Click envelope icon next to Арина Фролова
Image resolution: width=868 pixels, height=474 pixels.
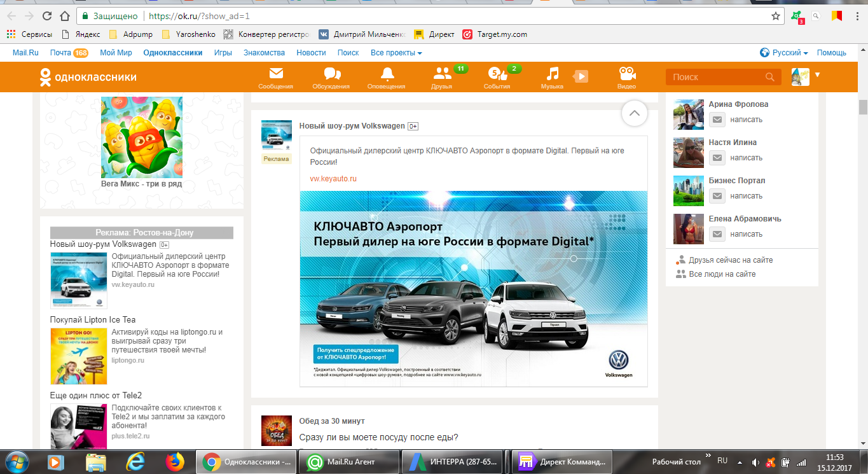(717, 120)
